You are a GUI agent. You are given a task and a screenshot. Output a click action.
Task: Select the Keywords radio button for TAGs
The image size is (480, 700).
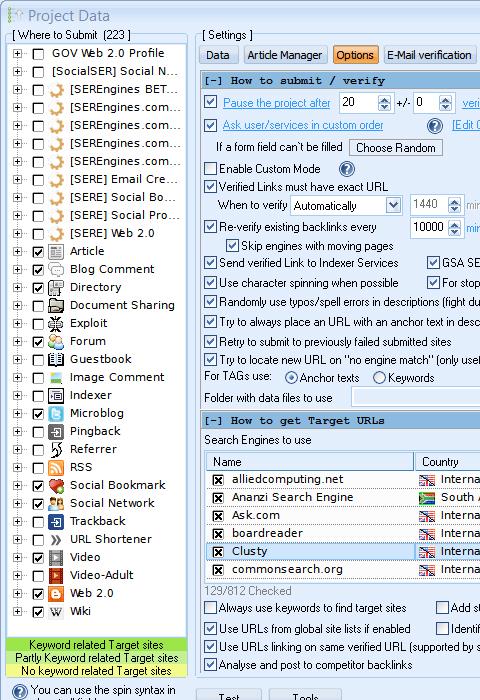379,378
